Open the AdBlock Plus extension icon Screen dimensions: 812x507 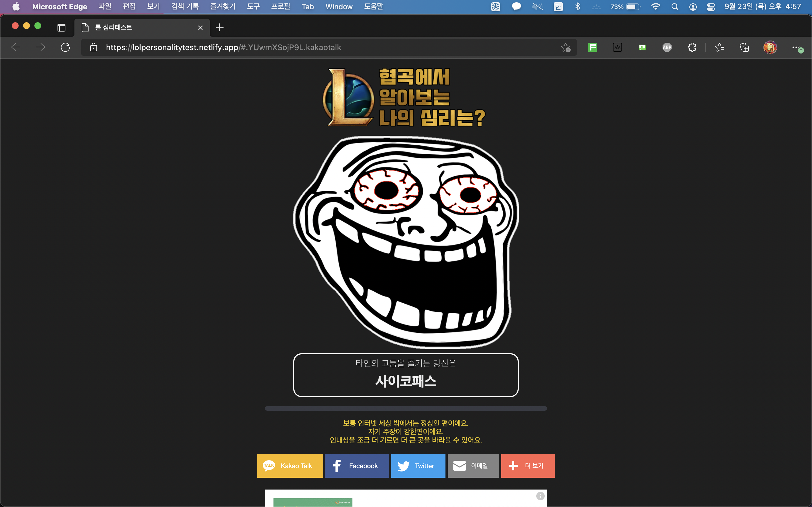pyautogui.click(x=667, y=47)
